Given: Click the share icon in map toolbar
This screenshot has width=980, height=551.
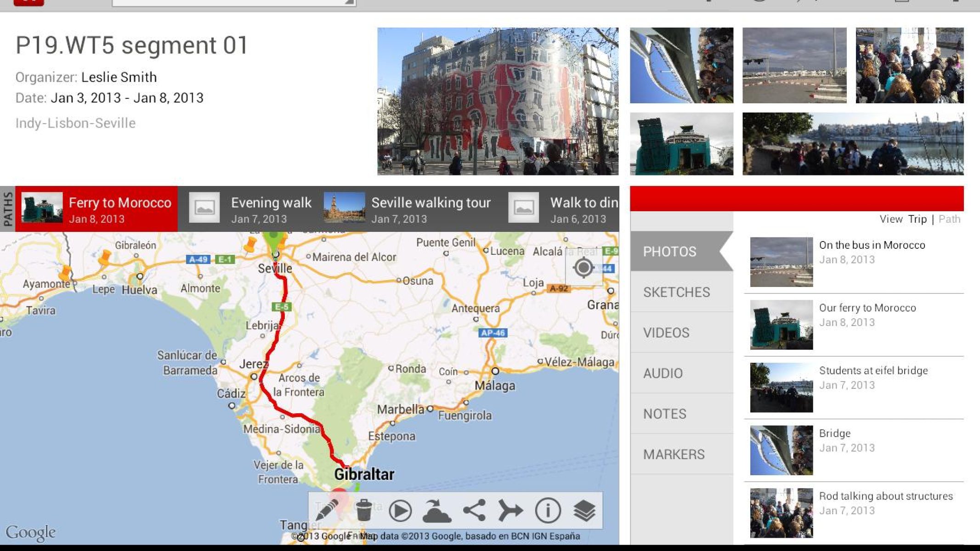Looking at the screenshot, I should pos(474,510).
